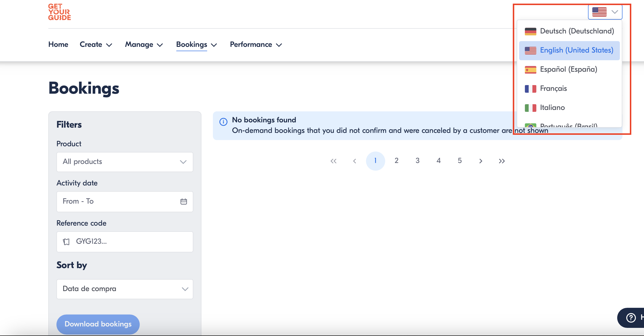The image size is (644, 336).
Task: Click the GetYourGuide logo
Action: tap(60, 12)
